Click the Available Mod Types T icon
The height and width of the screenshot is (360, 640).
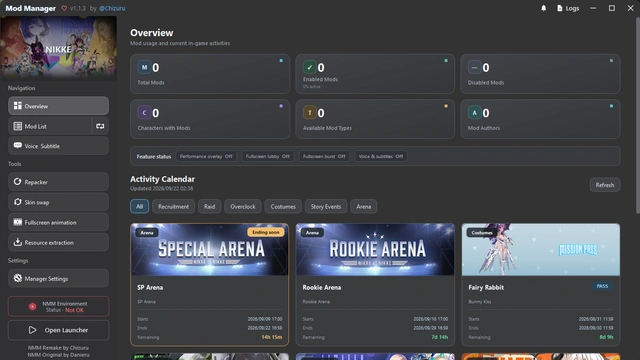click(309, 113)
